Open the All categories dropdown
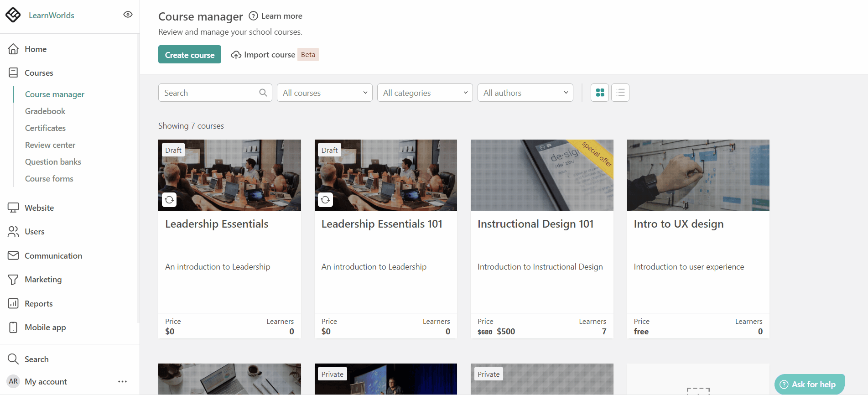Screen dimensions: 868x395 tap(425, 93)
